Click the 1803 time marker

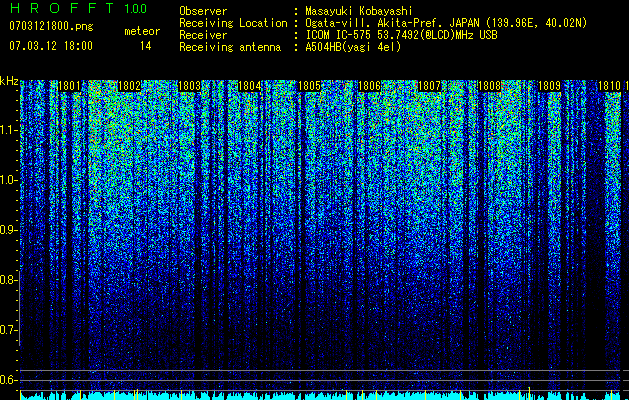coord(189,86)
